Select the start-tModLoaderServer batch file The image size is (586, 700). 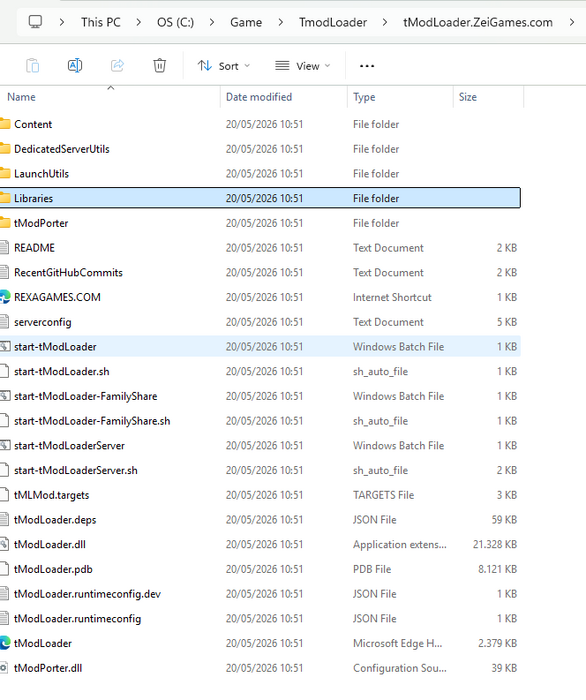[x=260, y=446]
